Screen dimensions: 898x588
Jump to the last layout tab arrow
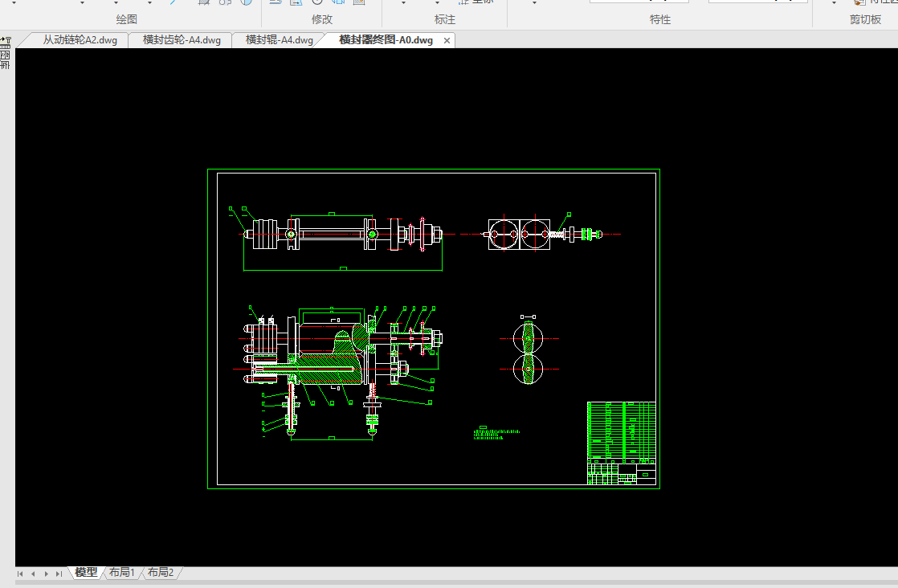(x=59, y=573)
